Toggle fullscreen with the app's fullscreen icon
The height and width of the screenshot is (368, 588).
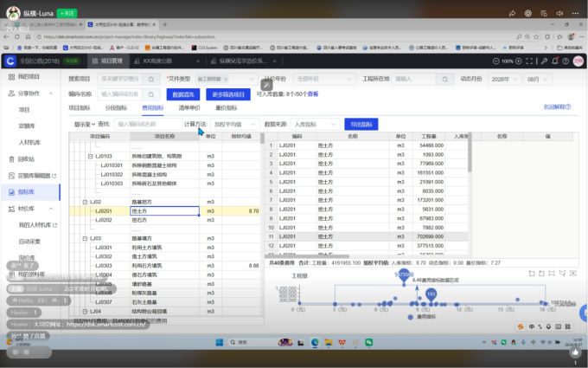(x=529, y=61)
